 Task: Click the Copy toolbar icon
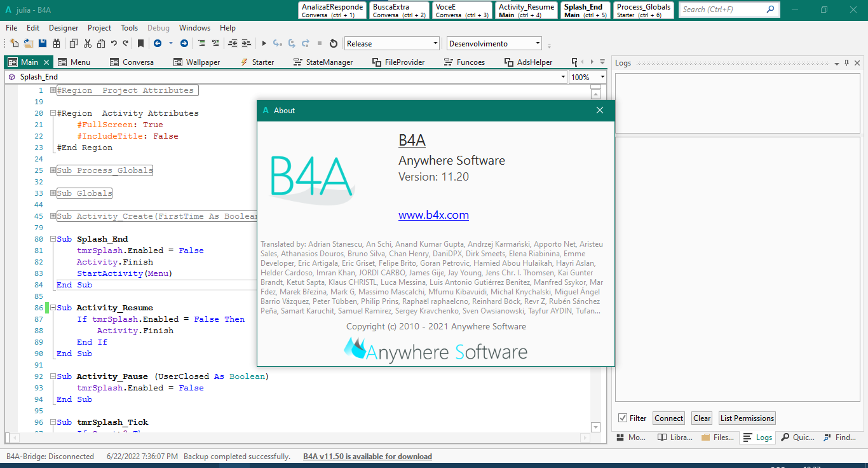pyautogui.click(x=74, y=43)
